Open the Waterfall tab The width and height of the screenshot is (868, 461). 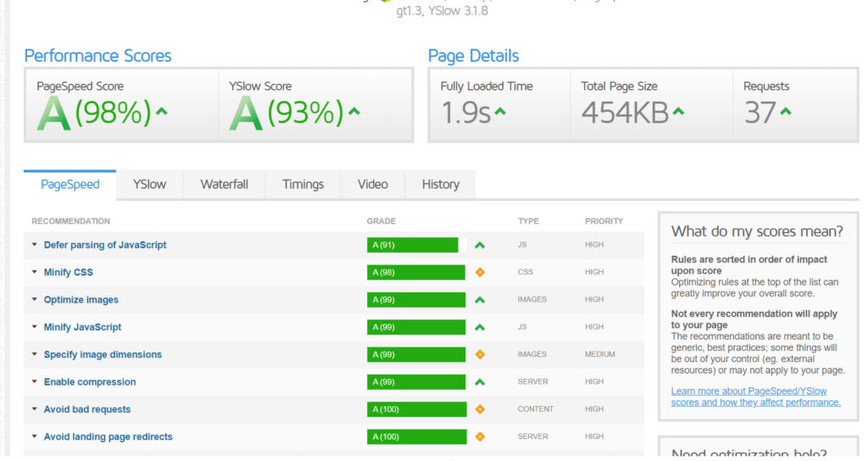coord(224,184)
